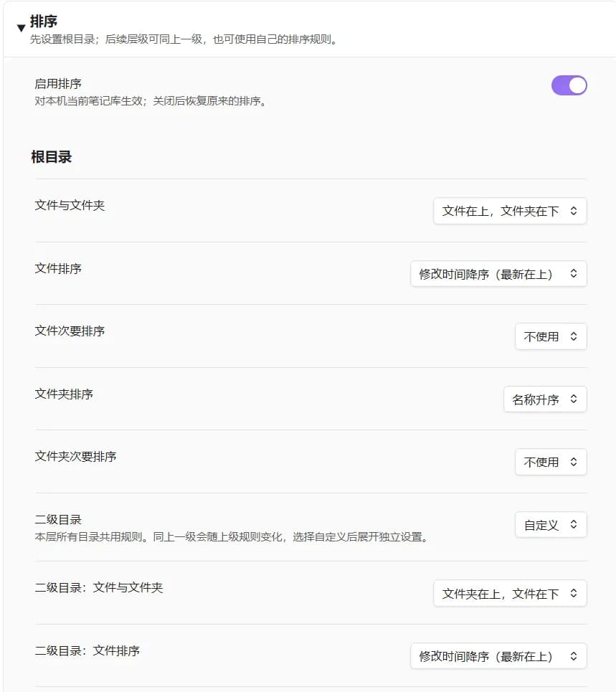Click the 文件夹次要排序 label
The width and height of the screenshot is (616, 692).
(75, 456)
